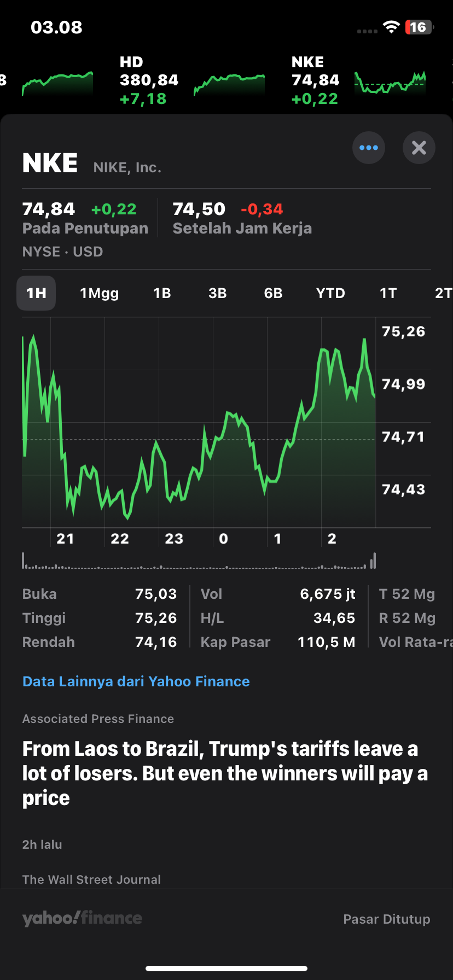The height and width of the screenshot is (980, 453).
Task: Close the NKE detail sheet
Action: tap(419, 148)
